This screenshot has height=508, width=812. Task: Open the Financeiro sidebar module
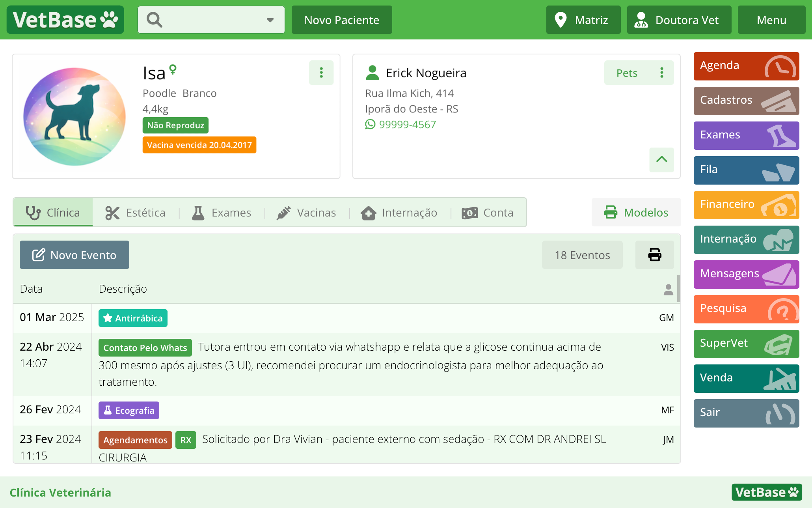(746, 205)
